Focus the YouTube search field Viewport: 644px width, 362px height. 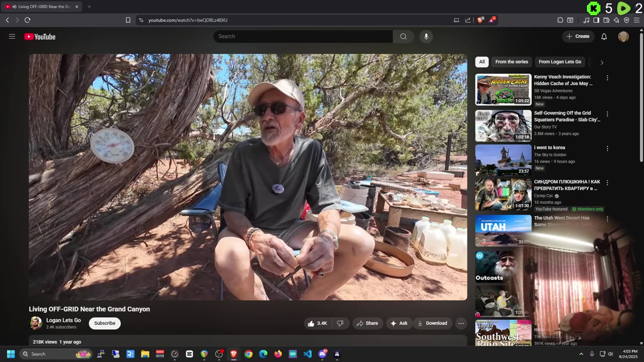[303, 36]
